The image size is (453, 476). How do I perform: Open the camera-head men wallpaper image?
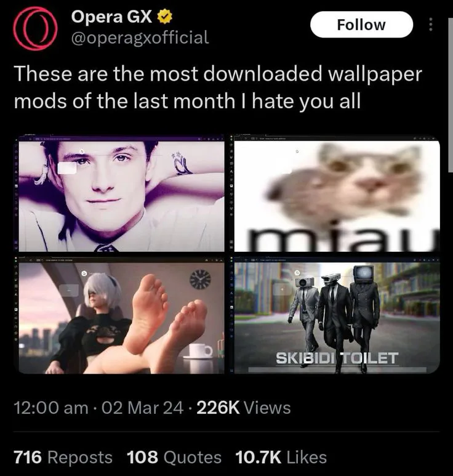pos(337,315)
